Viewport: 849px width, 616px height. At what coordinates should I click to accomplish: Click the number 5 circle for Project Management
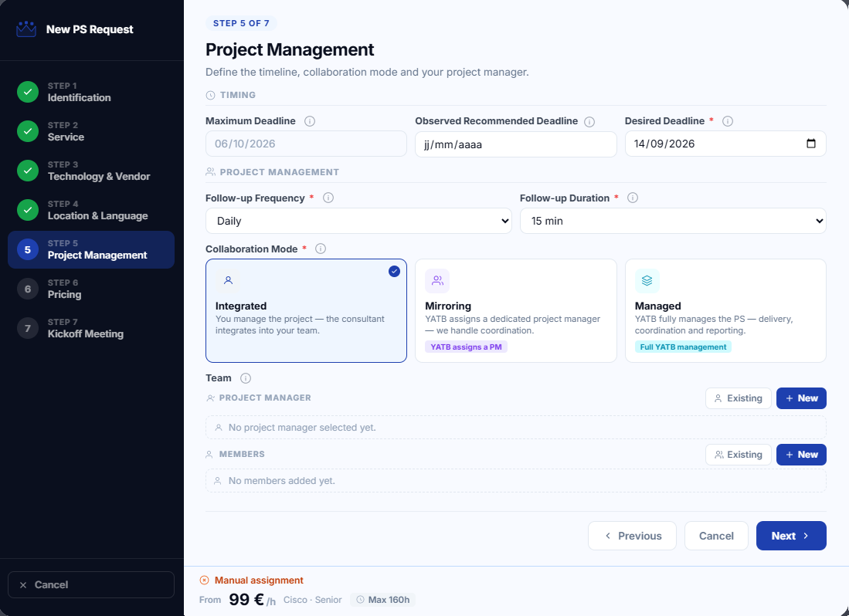28,249
